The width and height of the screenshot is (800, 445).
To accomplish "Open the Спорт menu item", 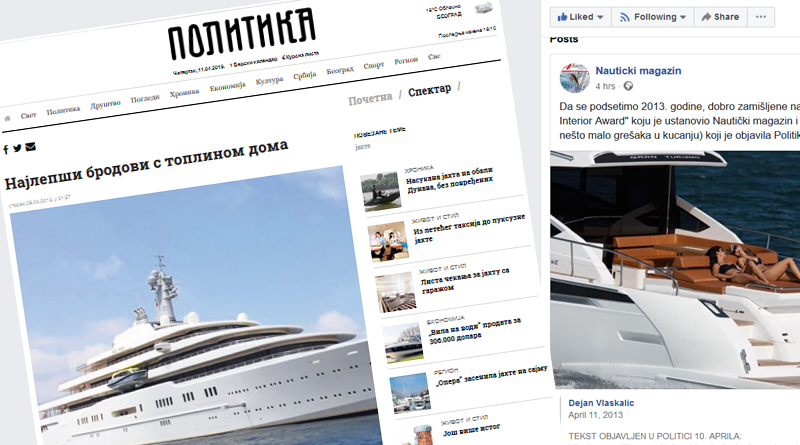I will [x=373, y=65].
